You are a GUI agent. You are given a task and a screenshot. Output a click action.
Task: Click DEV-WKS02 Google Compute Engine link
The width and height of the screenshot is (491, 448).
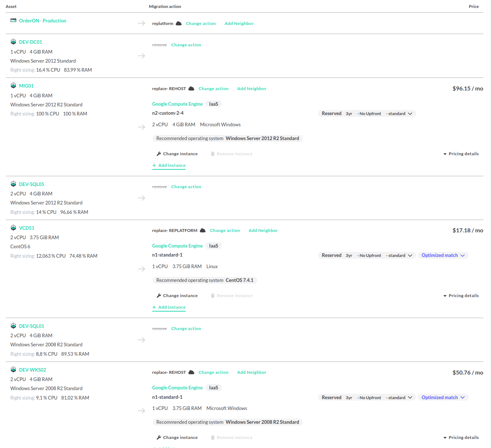[x=177, y=388]
